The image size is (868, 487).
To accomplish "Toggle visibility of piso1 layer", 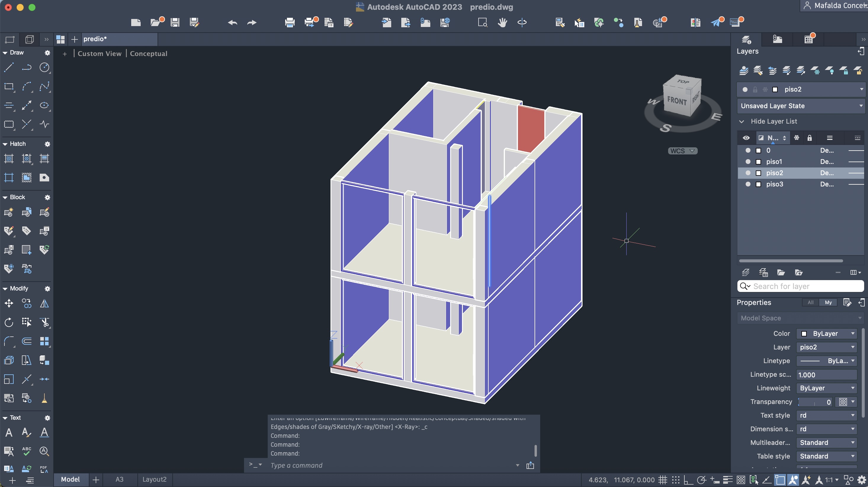I will (748, 162).
